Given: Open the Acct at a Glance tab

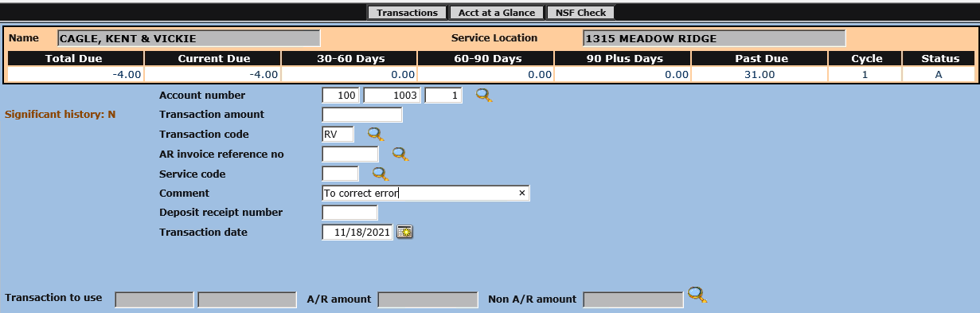Looking at the screenshot, I should click(496, 13).
